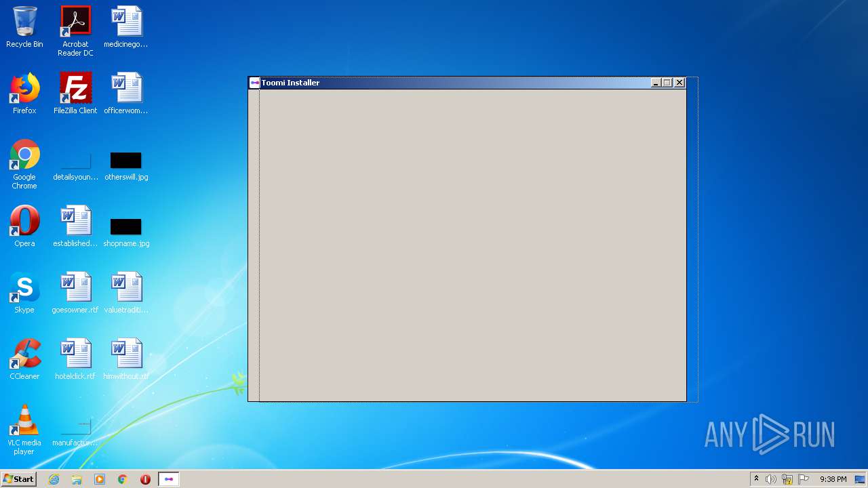Screen dimensions: 868x488
Task: Open Windows Explorer from taskbar
Action: 77,479
